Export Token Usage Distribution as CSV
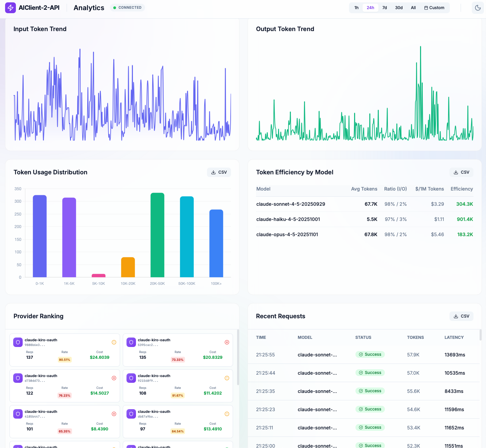 coord(219,172)
